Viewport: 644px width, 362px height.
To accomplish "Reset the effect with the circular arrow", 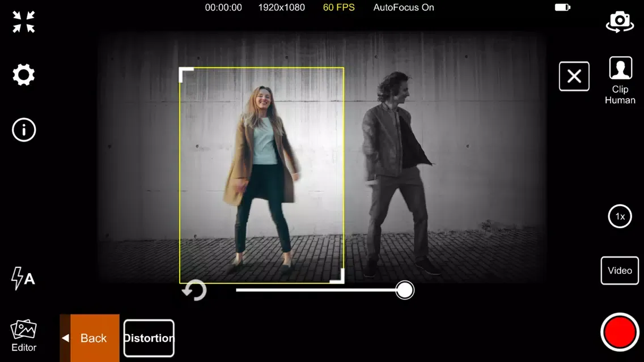I will tap(194, 291).
